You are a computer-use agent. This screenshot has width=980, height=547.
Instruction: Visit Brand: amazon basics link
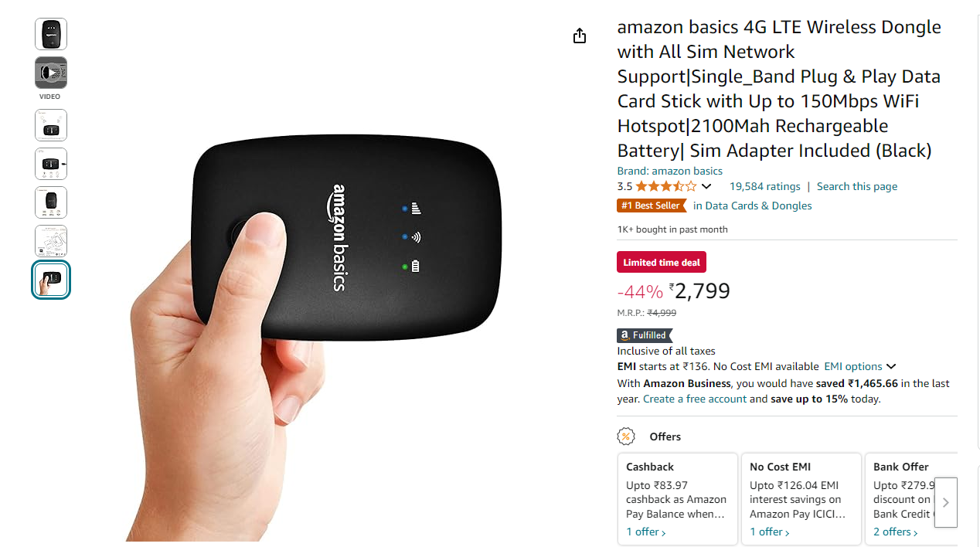[x=670, y=171]
